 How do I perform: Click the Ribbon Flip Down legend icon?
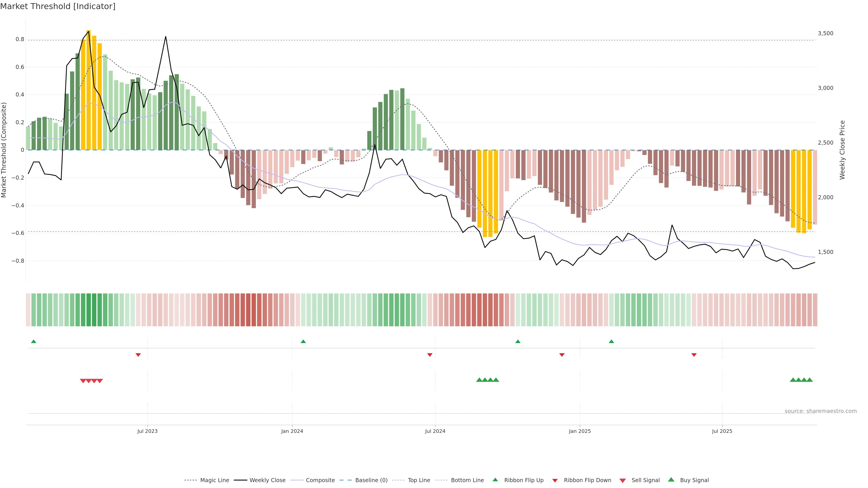pos(555,480)
